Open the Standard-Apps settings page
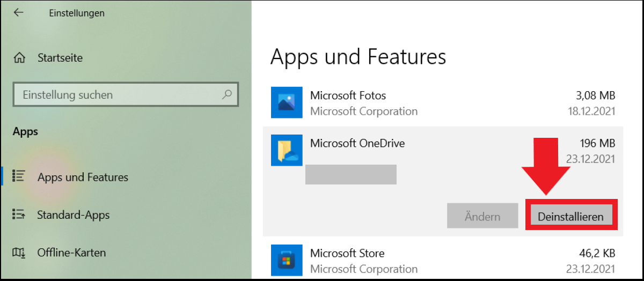Viewport: 644px width, 281px height. coord(73,215)
